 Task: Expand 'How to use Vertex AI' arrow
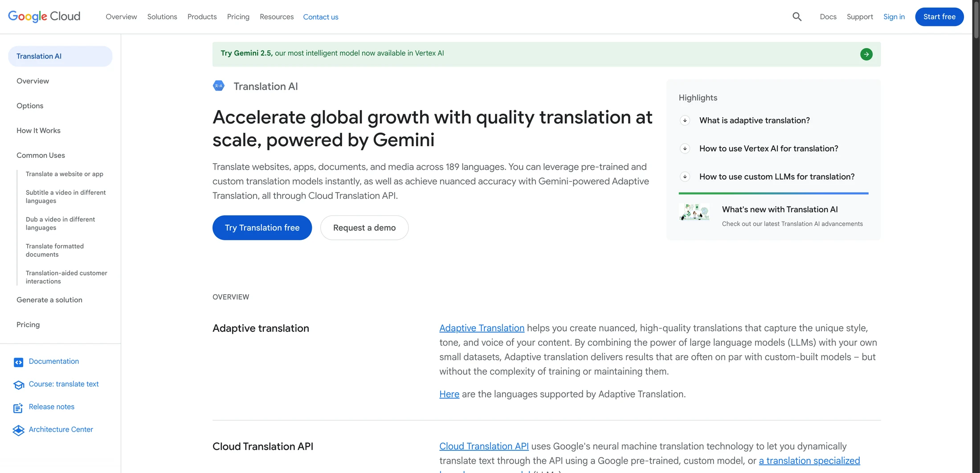coord(685,148)
